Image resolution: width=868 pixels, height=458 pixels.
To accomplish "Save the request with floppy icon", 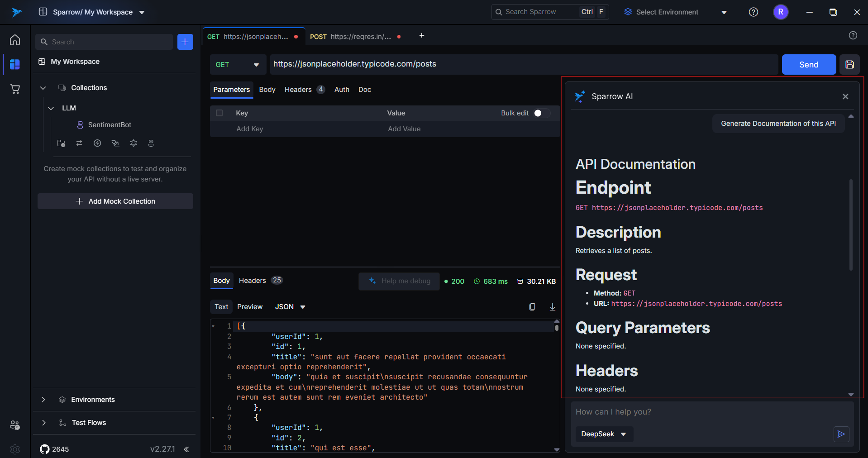I will (849, 64).
